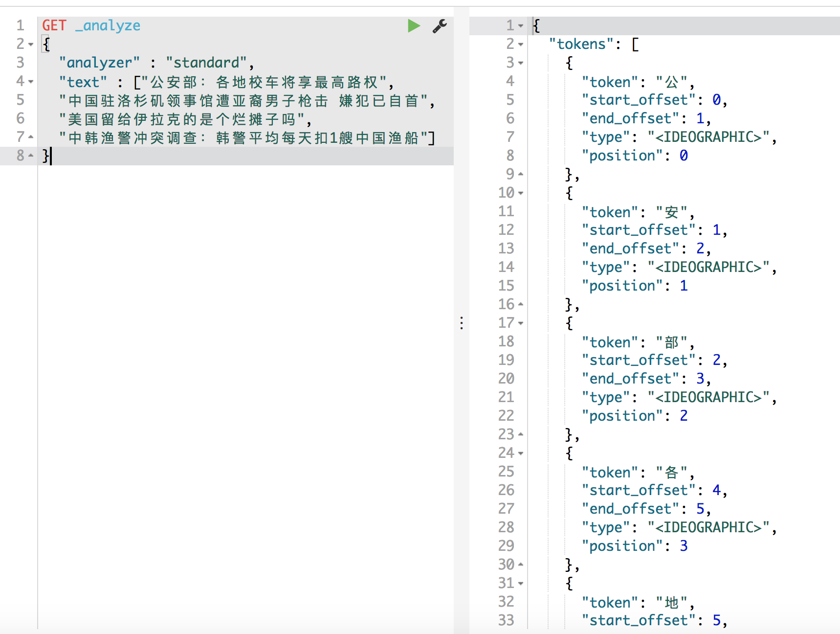840x634 pixels.
Task: Click the green Send request play button
Action: [x=414, y=25]
